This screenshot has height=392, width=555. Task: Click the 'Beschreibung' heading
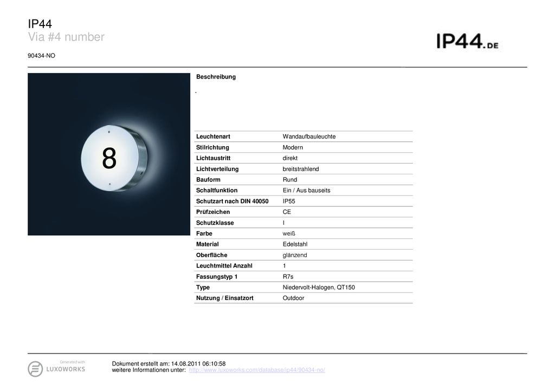pyautogui.click(x=216, y=77)
